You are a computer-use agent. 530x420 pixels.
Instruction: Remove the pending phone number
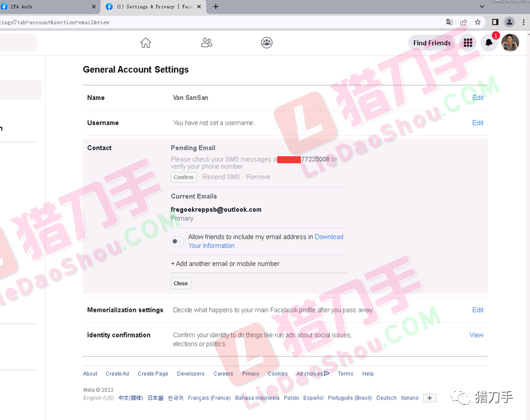pos(258,177)
